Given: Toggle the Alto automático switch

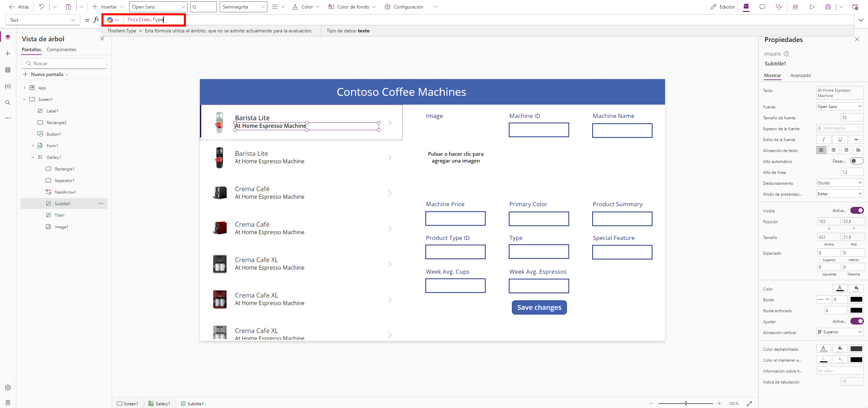Looking at the screenshot, I should click(857, 161).
